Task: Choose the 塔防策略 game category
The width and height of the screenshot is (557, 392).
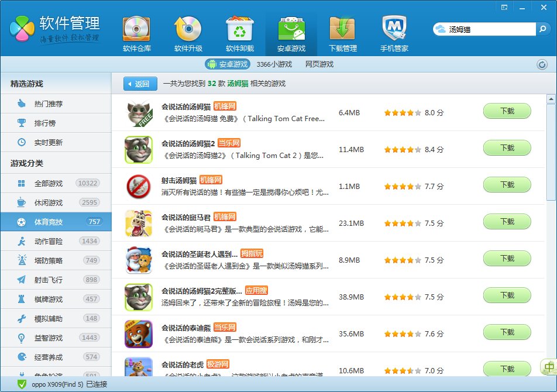Action: click(x=48, y=260)
